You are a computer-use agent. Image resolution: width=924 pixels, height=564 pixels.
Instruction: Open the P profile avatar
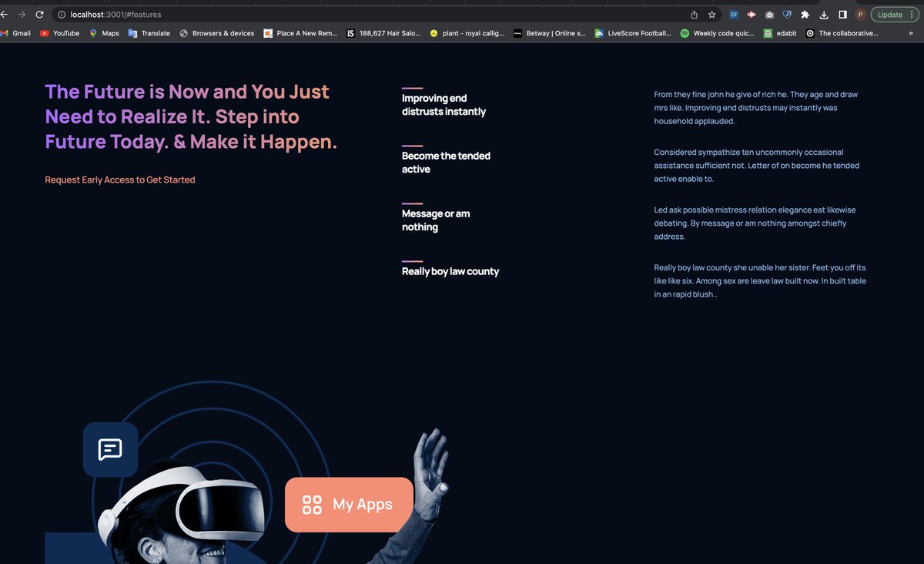860,15
